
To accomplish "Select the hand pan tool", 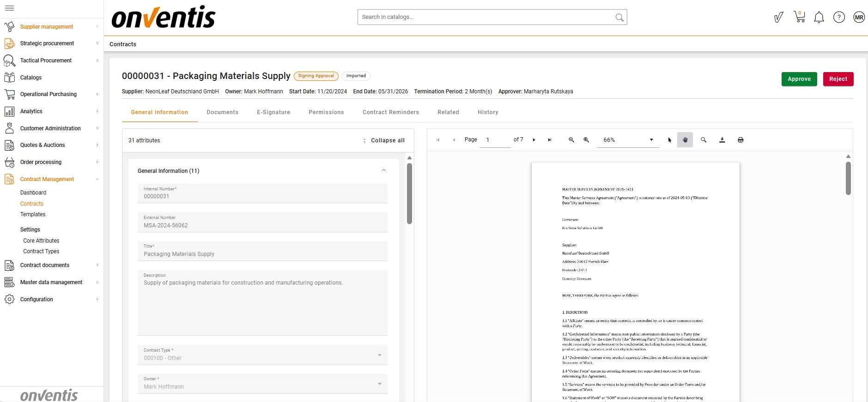I will pyautogui.click(x=685, y=140).
